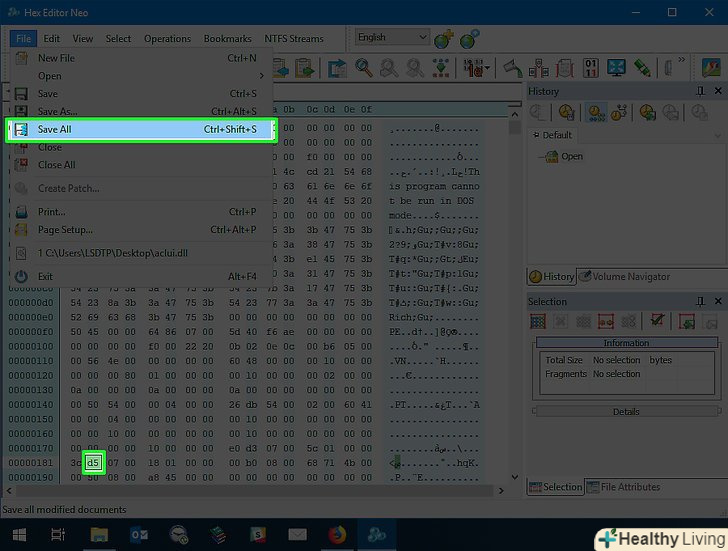Select the d5 byte at offset 00000181
The width and height of the screenshot is (728, 551).
pos(93,463)
